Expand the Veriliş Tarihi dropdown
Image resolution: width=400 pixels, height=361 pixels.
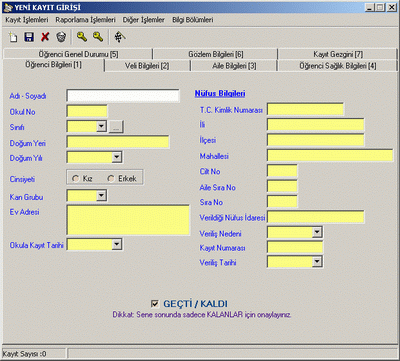coord(317,262)
